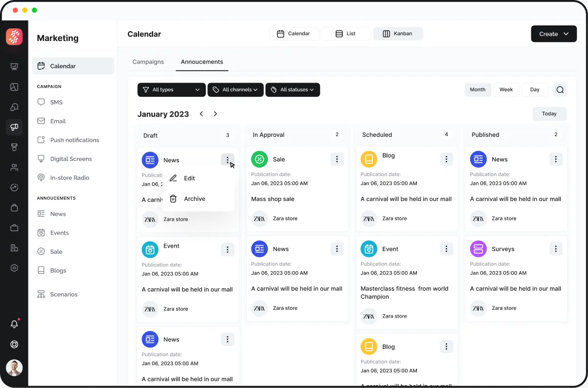Click the app logo in the sidebar
This screenshot has height=388, width=588.
[14, 37]
